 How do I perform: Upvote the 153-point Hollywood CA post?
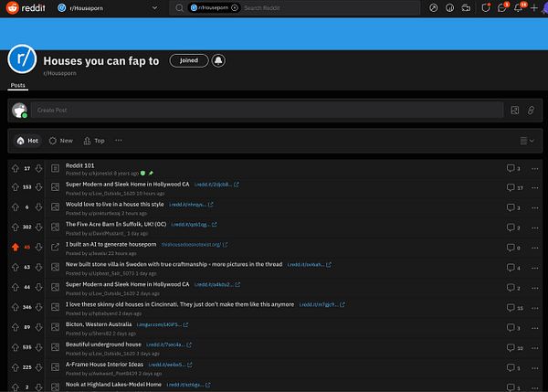pyautogui.click(x=15, y=187)
